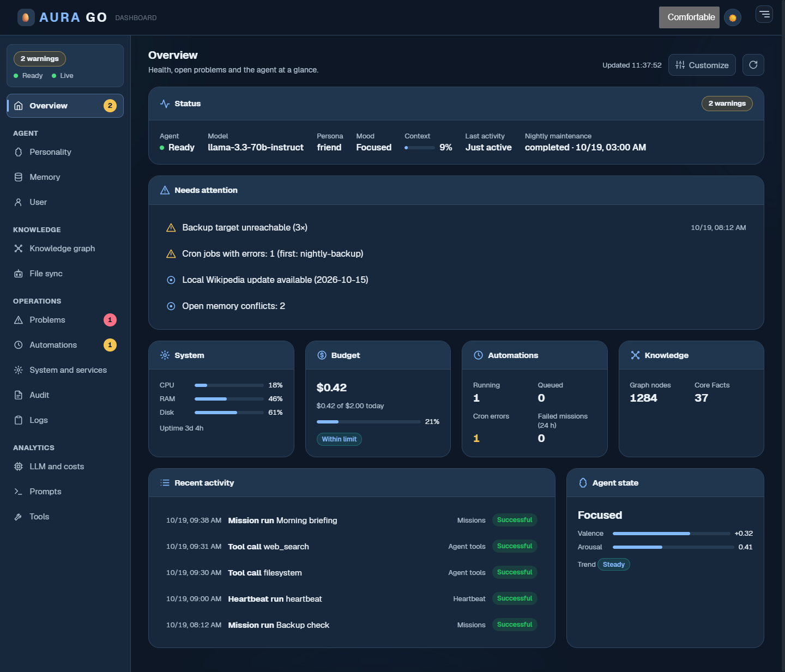Screen dimensions: 785x672
Task: Click the Cron errors count in Automations card
Action: [x=476, y=438]
